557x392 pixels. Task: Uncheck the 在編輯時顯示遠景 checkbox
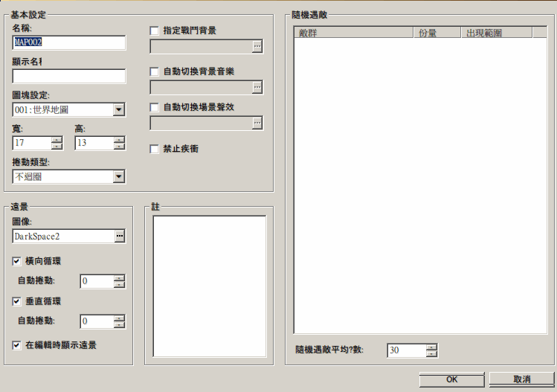(x=16, y=345)
